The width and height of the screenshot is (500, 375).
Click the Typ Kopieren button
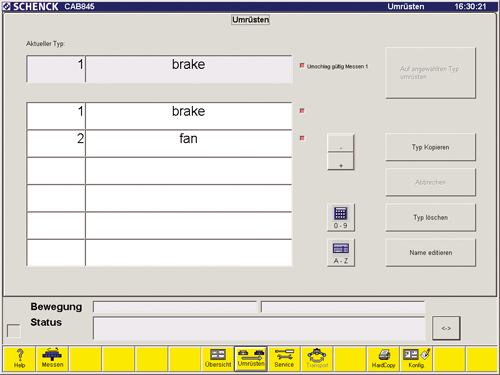430,147
